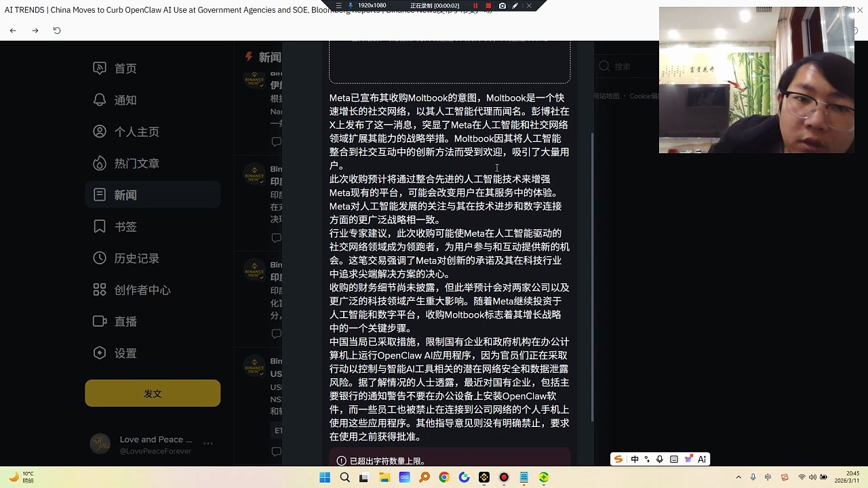
Task: Click the recorder pin icon
Action: coord(351,5)
